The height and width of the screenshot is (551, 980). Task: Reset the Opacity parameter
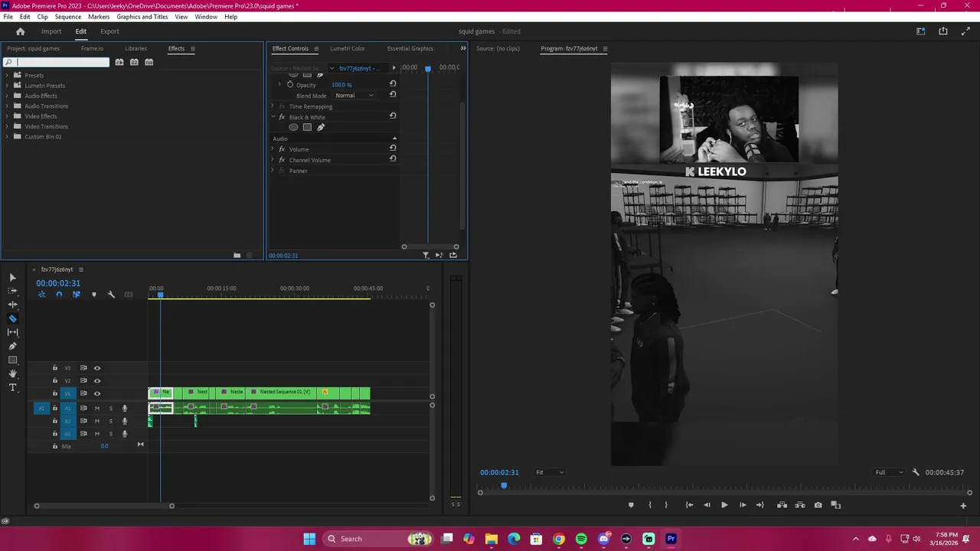pos(393,84)
